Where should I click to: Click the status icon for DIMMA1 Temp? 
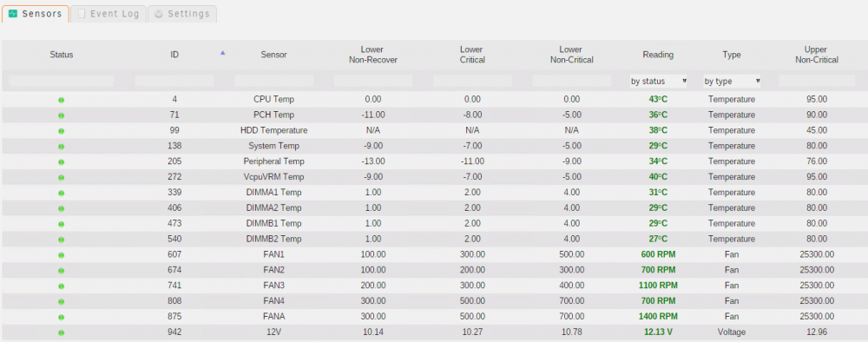pos(61,194)
